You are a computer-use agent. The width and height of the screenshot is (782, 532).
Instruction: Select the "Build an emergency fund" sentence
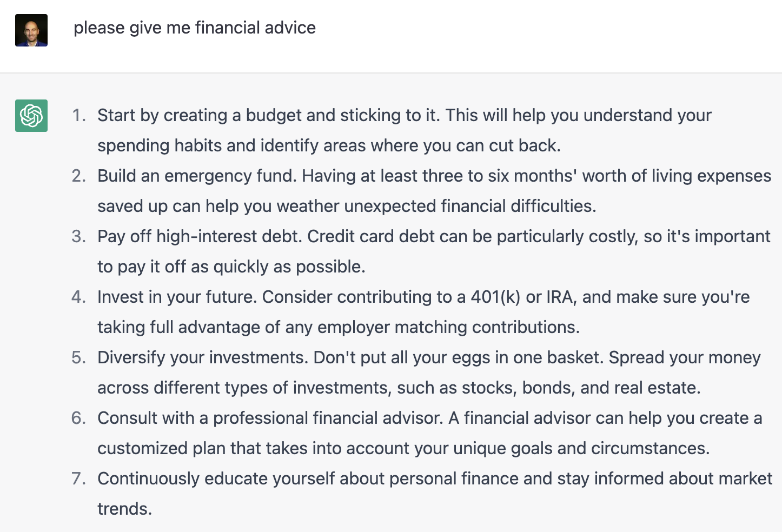click(197, 176)
